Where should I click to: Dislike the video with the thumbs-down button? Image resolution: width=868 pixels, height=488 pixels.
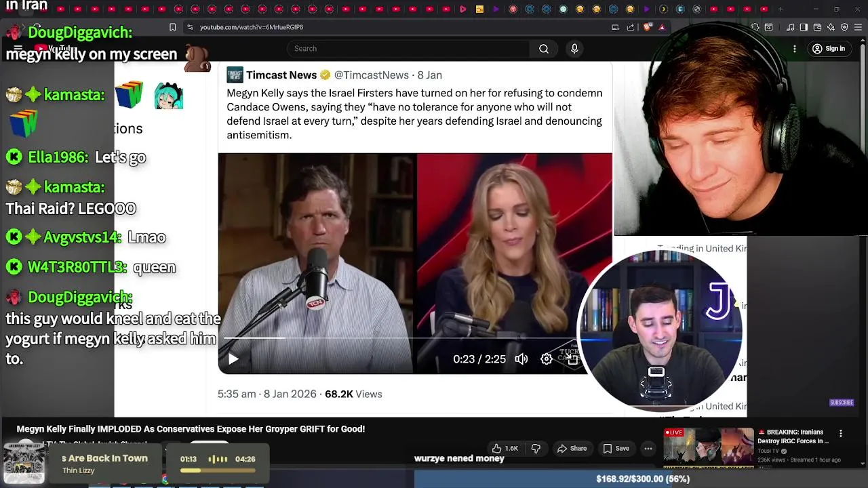point(536,449)
